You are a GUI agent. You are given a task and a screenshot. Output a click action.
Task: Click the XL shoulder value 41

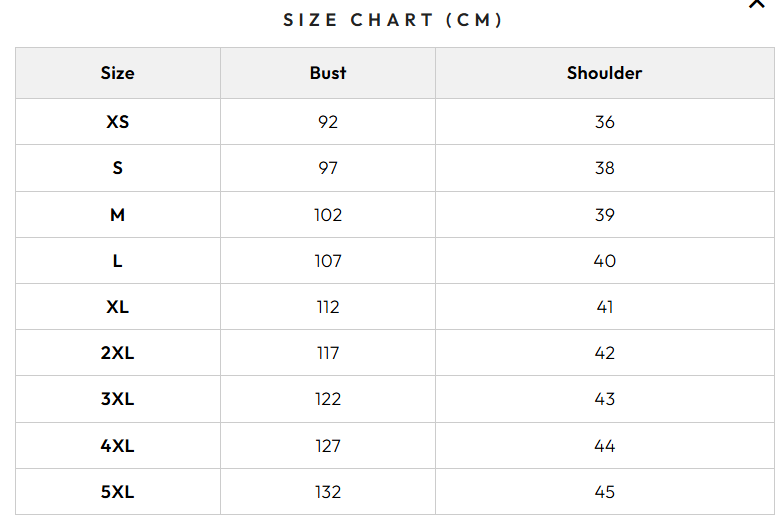(x=604, y=307)
